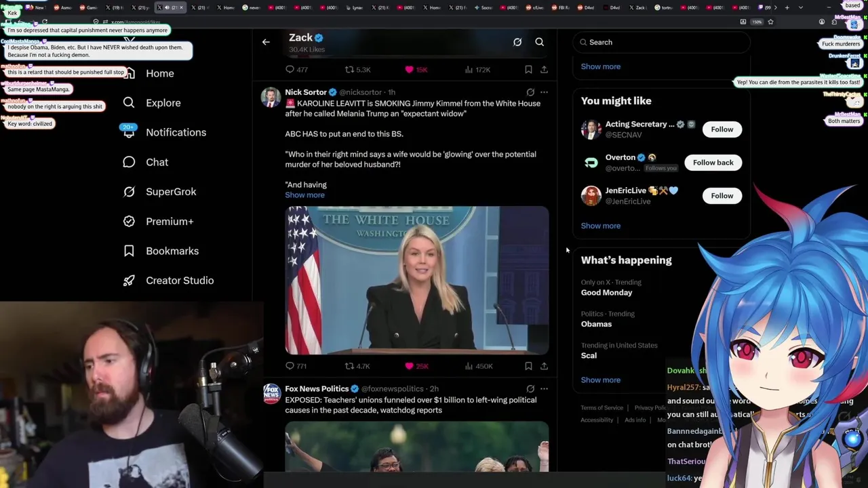The image size is (868, 488).
Task: Repost the post with 5.3K reposts
Action: (357, 69)
